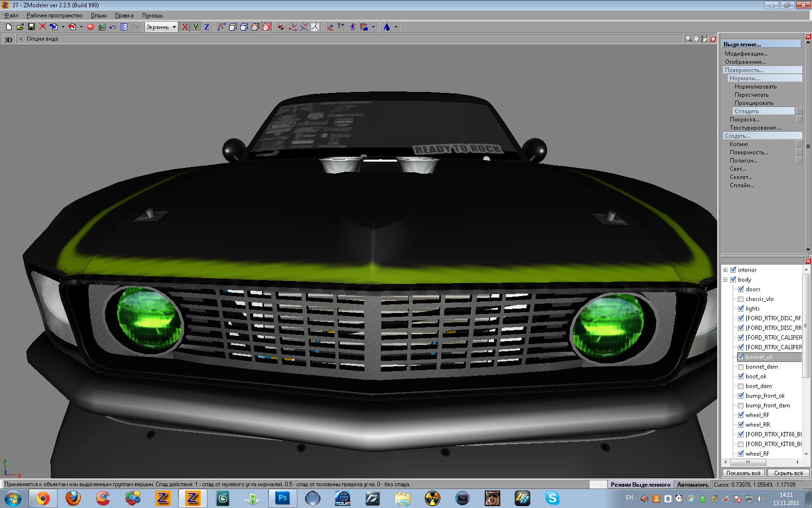Check the bonnet_dam object checkbox
The height and width of the screenshot is (508, 812).
coord(740,367)
